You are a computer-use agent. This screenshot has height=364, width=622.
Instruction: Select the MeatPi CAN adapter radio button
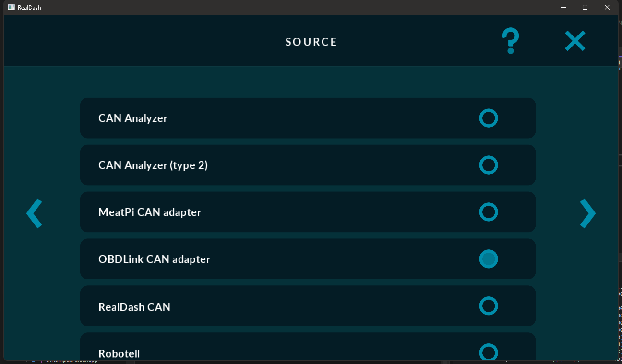[x=488, y=212]
